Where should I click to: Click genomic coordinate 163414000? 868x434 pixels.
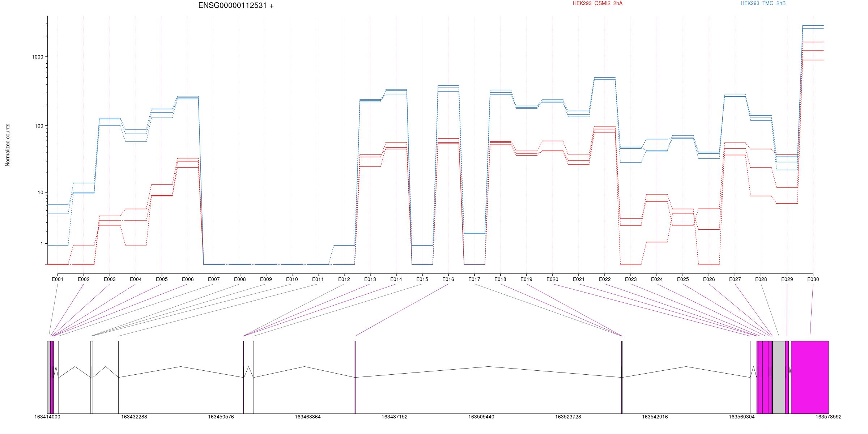click(47, 417)
